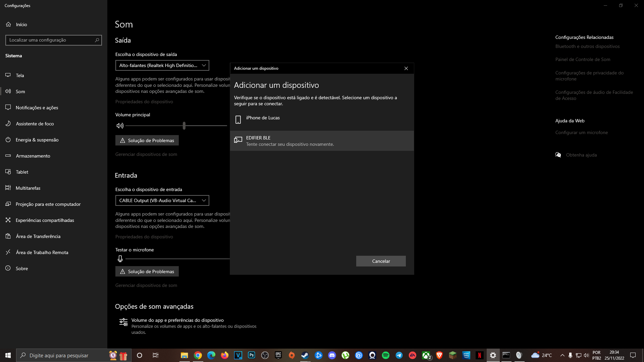Open Discord from the taskbar
This screenshot has height=362, width=644.
(332, 355)
